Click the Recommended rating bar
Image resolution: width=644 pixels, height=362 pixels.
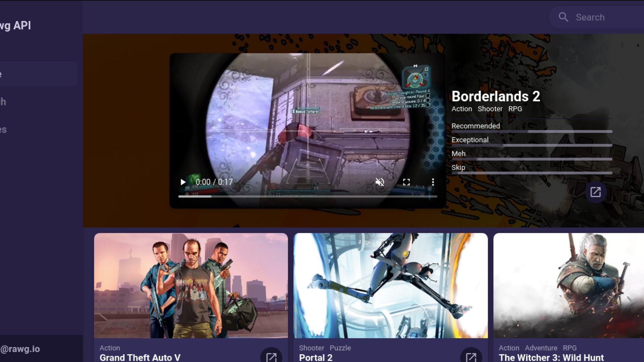point(532,131)
